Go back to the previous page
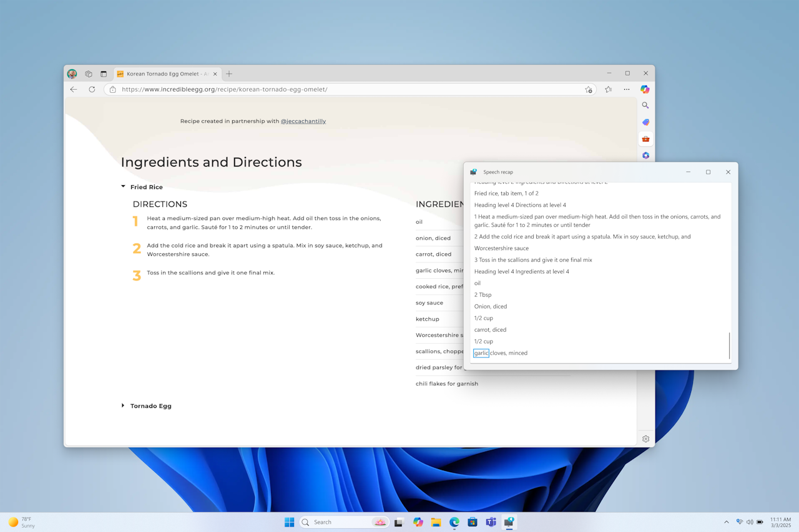The image size is (799, 532). [x=74, y=89]
